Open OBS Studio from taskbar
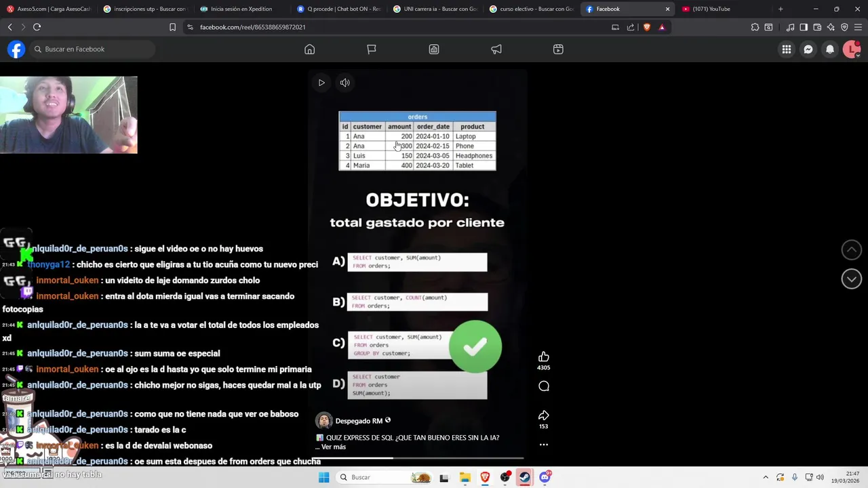 (505, 477)
